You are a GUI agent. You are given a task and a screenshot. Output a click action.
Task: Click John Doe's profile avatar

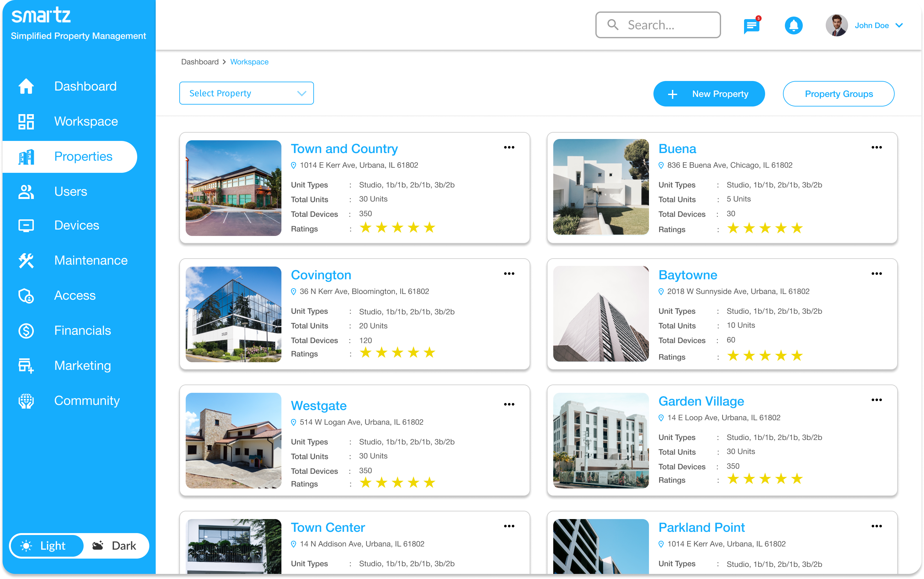(836, 25)
